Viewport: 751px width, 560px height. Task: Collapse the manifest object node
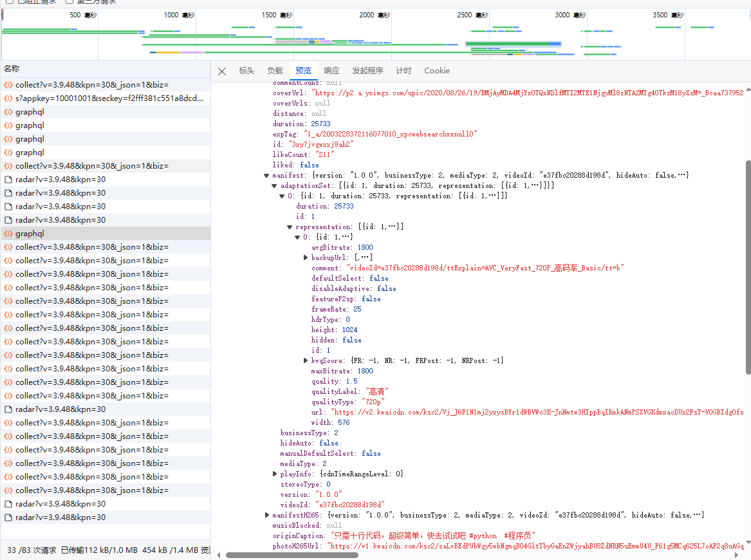point(266,175)
